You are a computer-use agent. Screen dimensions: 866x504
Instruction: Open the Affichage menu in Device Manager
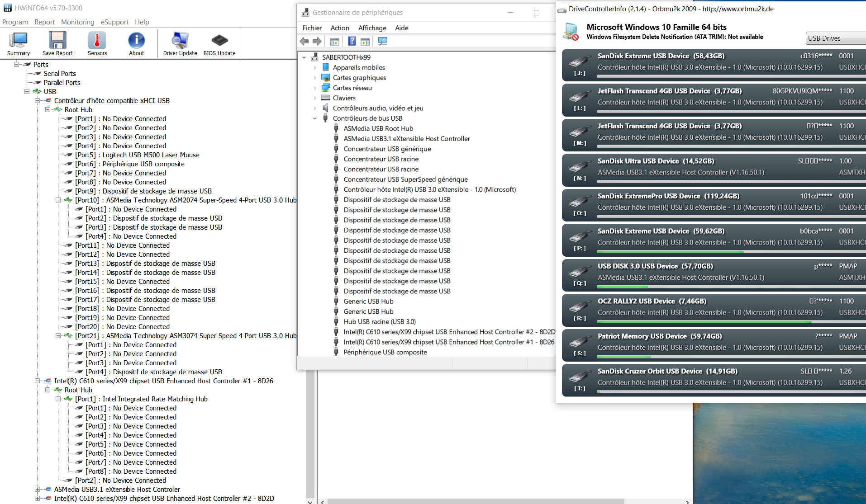tap(372, 28)
